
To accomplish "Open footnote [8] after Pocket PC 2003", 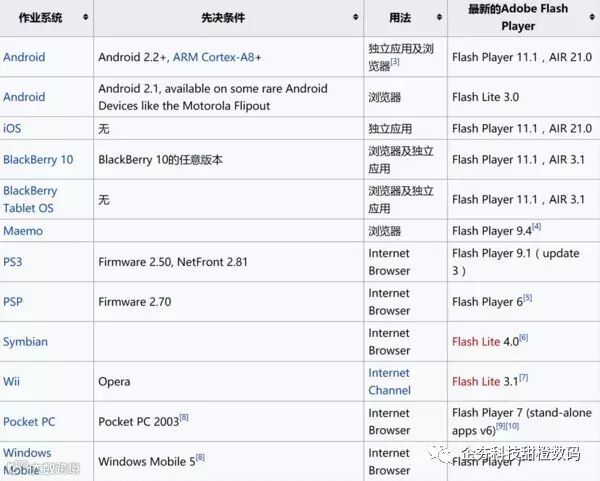I will point(184,417).
